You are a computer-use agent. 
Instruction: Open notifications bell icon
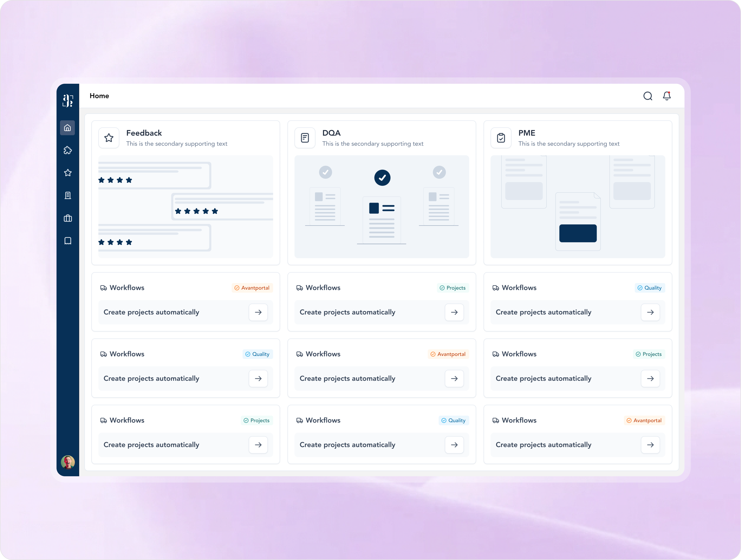click(x=667, y=96)
